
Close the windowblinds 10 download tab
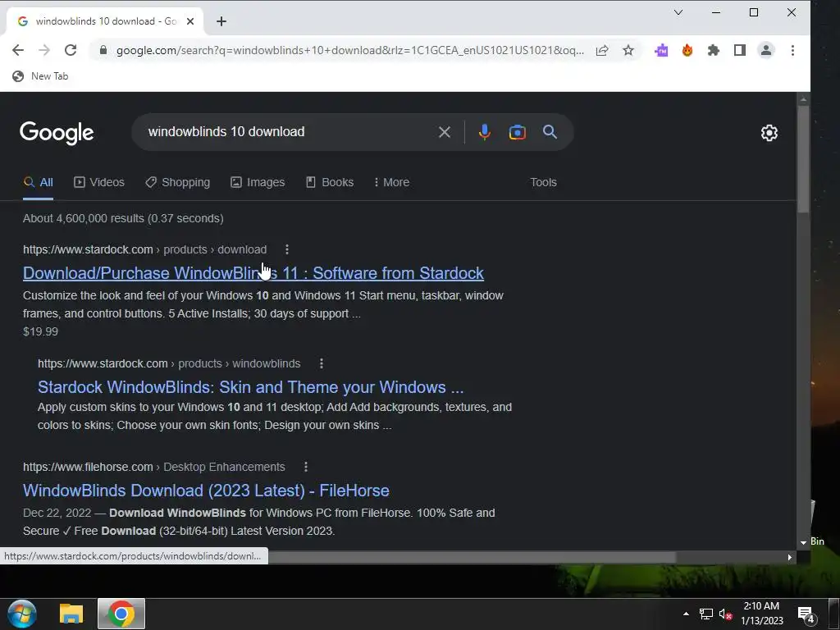tap(190, 21)
